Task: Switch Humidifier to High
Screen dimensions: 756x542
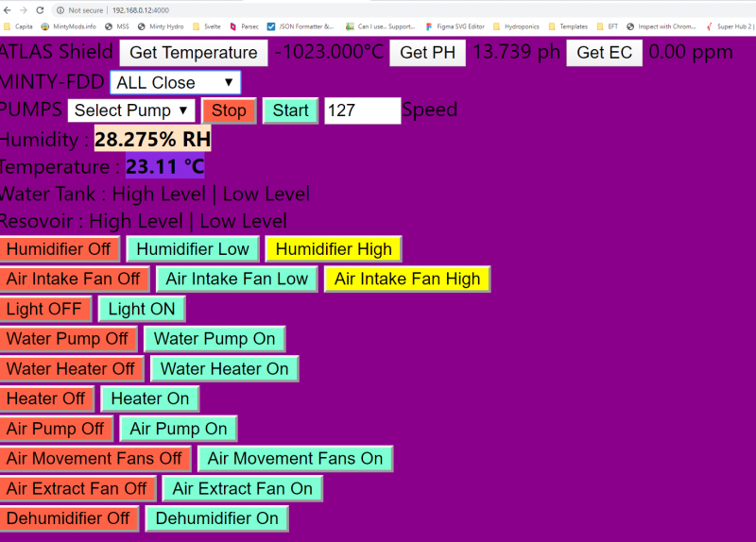Action: [x=334, y=249]
